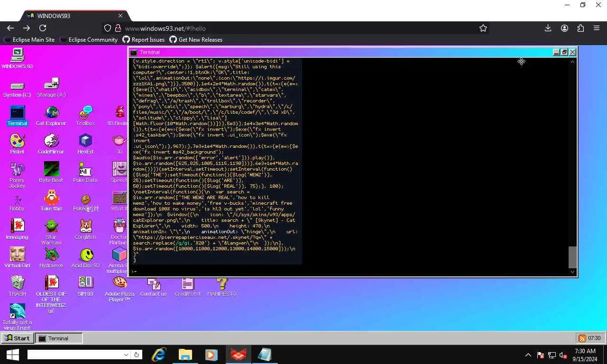
Task: Open lenna.png file icon
Action: pyautogui.click(x=17, y=229)
